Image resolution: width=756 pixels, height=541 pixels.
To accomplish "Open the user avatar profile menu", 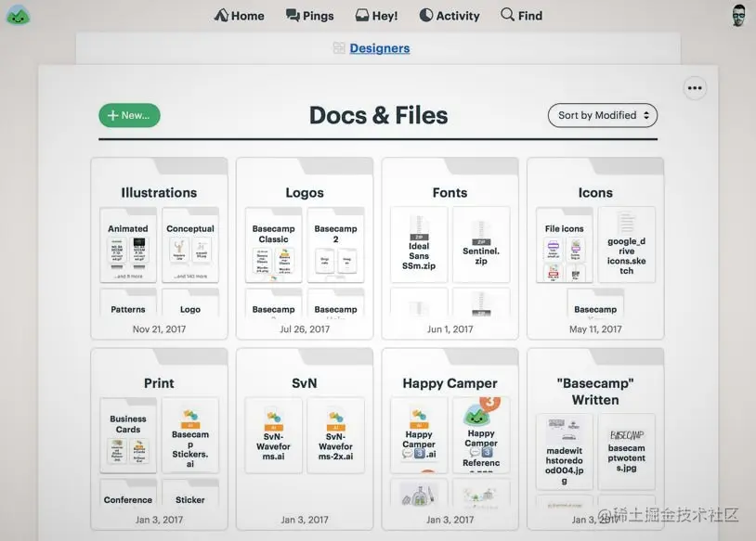I will [x=738, y=16].
